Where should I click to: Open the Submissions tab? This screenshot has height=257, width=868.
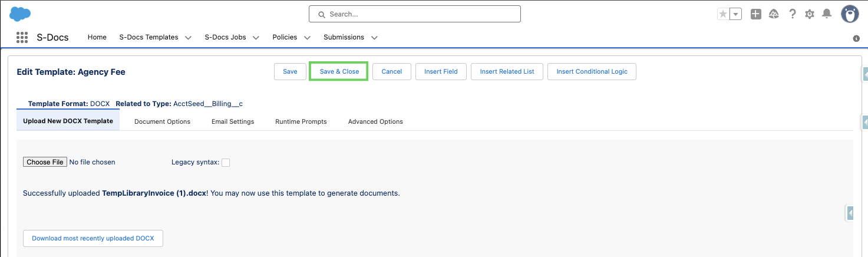coord(344,37)
